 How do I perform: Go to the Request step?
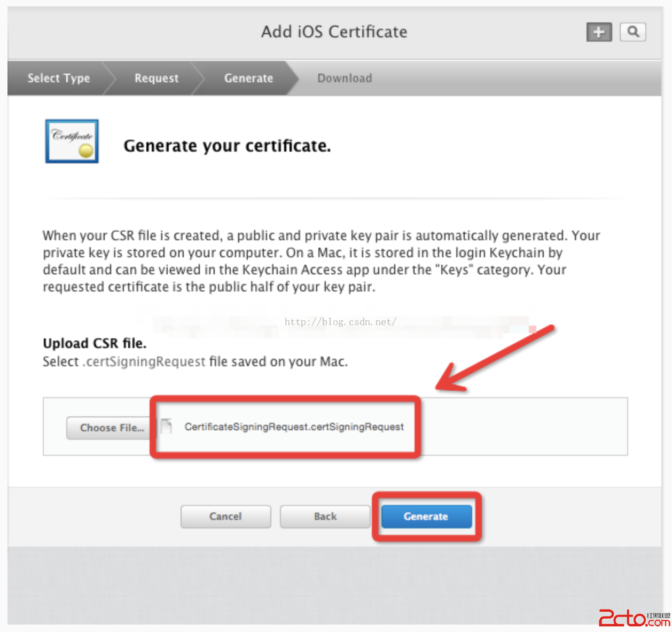click(x=157, y=78)
